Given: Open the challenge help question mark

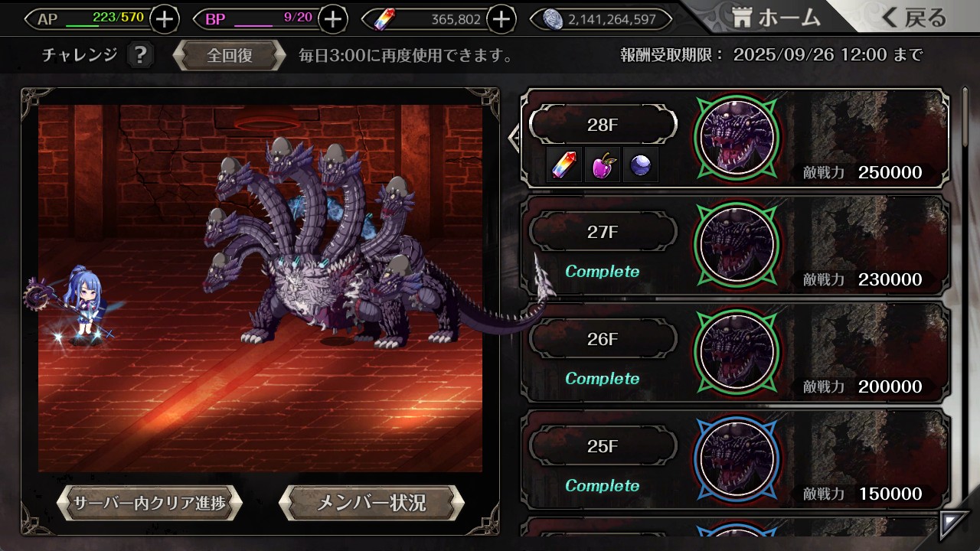Looking at the screenshot, I should click(139, 55).
